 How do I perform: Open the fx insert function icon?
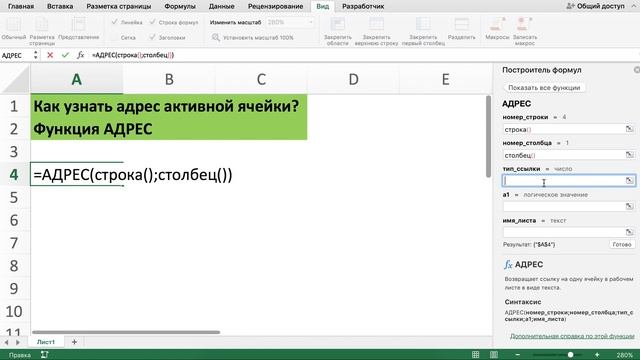pos(80,55)
